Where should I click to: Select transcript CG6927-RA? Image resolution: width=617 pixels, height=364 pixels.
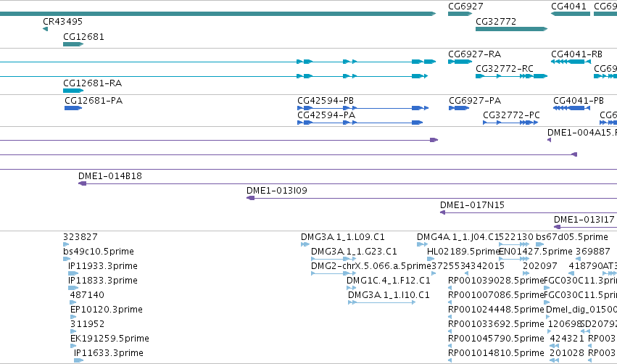click(x=460, y=62)
